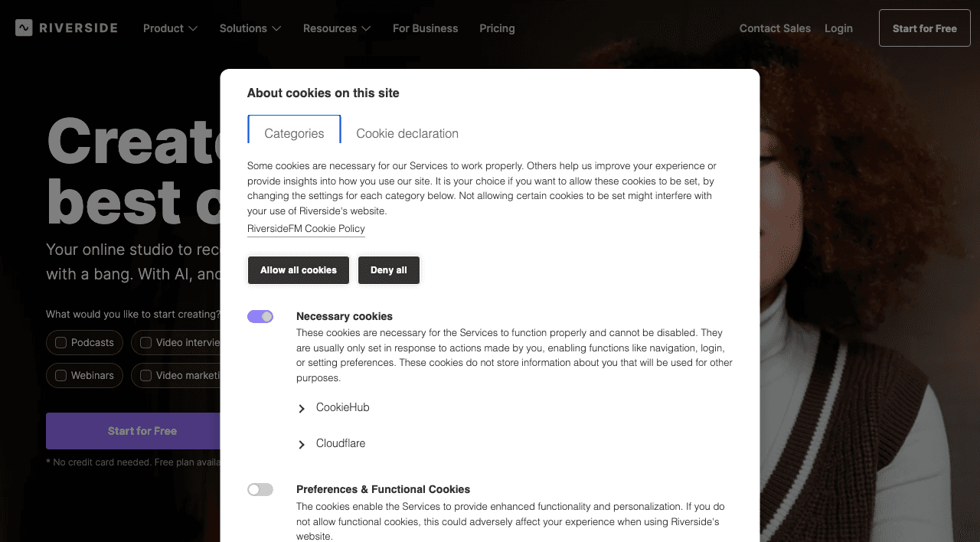This screenshot has height=542, width=980.
Task: Open the RiversideFM Cookie Policy link
Action: pyautogui.click(x=305, y=229)
